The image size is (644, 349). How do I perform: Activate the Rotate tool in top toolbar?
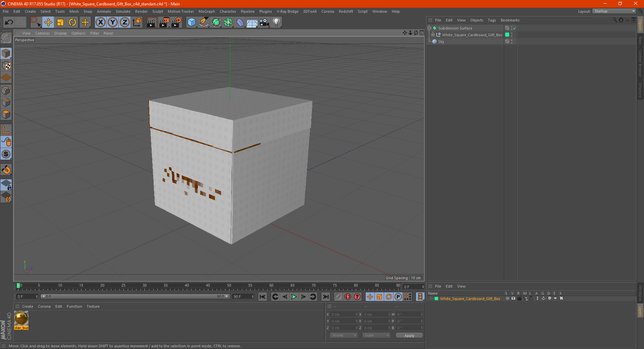coord(72,22)
